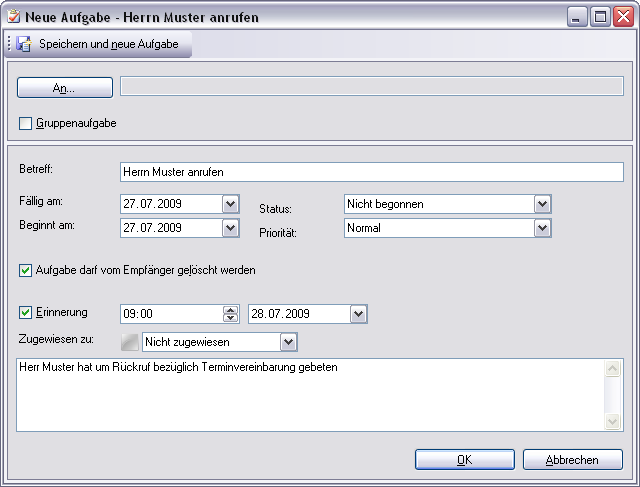The width and height of the screenshot is (640, 487).
Task: Open the Fällig am date dropdown arrow
Action: (231, 204)
